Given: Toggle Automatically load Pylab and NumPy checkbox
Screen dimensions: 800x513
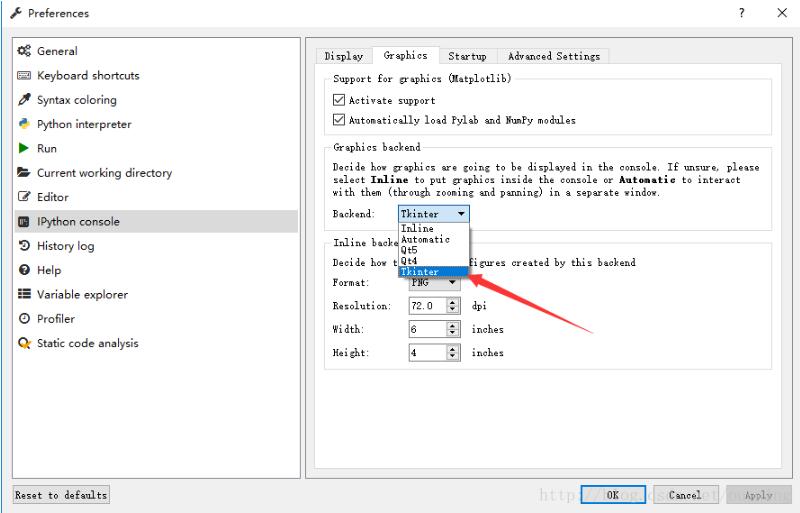Looking at the screenshot, I should click(339, 119).
